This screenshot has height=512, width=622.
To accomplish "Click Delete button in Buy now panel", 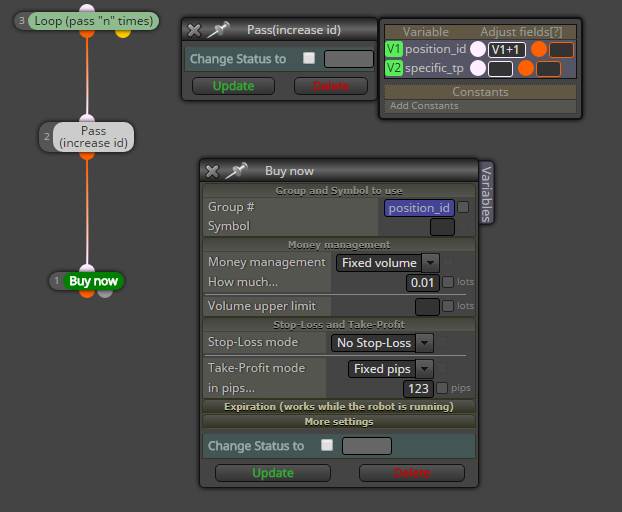I will click(x=412, y=473).
